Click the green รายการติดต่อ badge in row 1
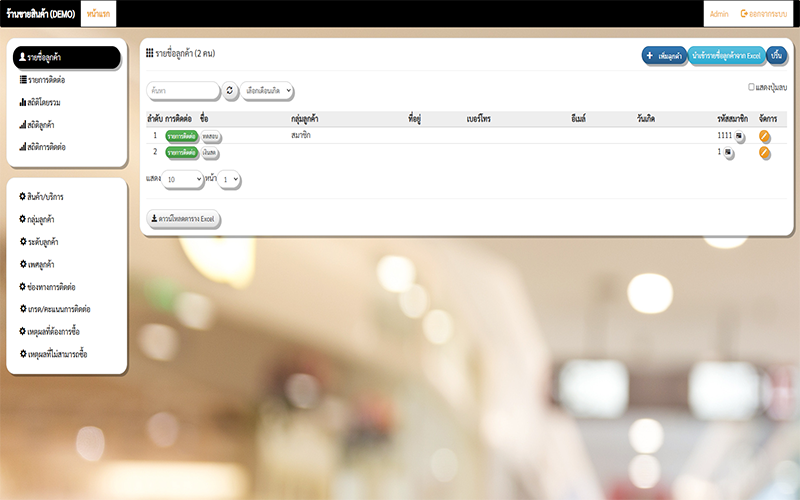800x500 pixels. coord(181,135)
